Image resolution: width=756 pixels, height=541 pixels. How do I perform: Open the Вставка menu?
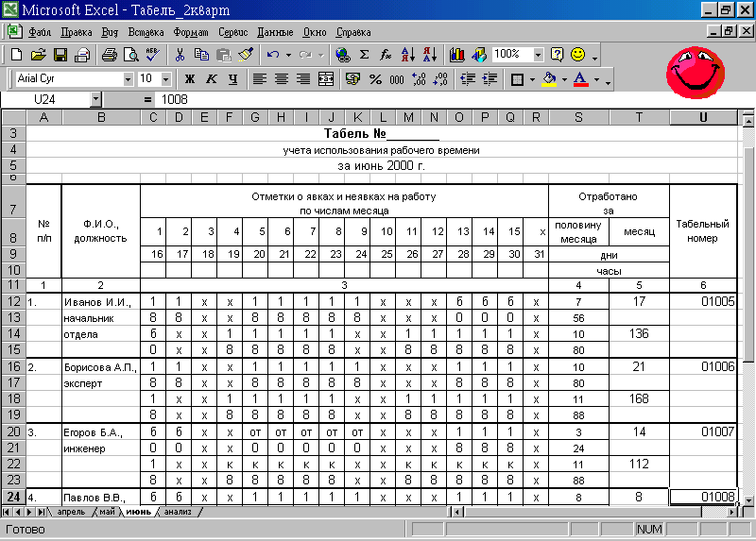(146, 32)
